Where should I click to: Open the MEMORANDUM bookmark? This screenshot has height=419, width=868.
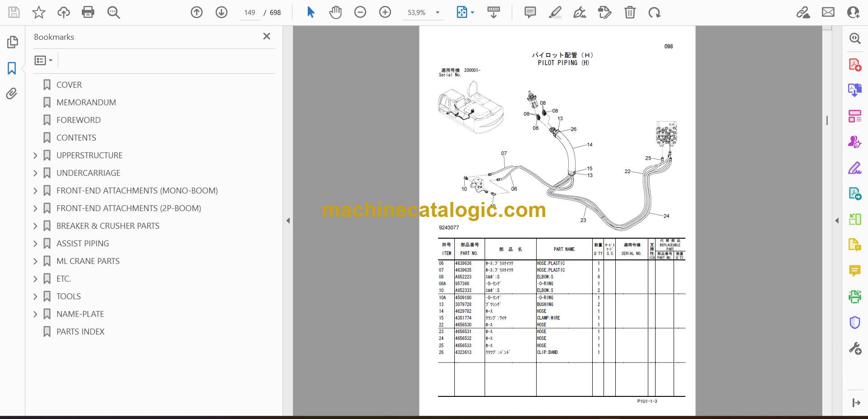pos(86,103)
